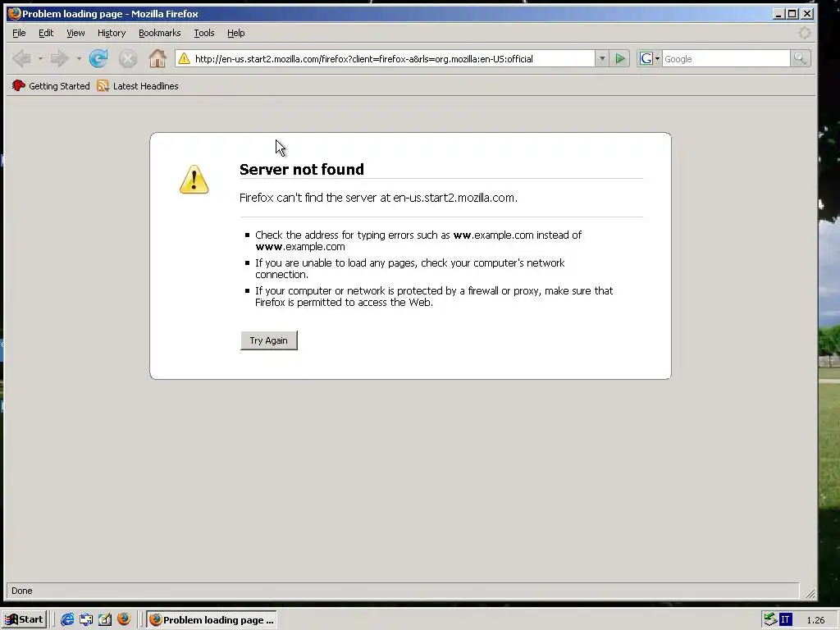Screen dimensions: 840x630
Task: Click the Google search input box
Action: [725, 58]
